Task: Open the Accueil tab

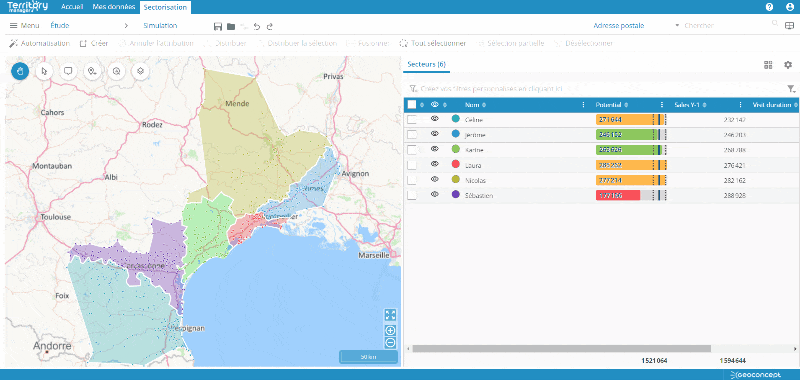Action: pyautogui.click(x=71, y=7)
